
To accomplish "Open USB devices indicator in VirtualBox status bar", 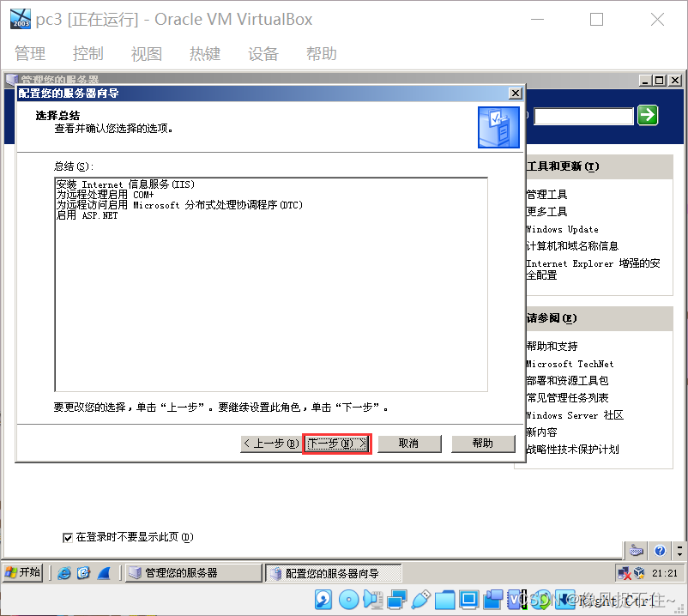I will (x=421, y=600).
